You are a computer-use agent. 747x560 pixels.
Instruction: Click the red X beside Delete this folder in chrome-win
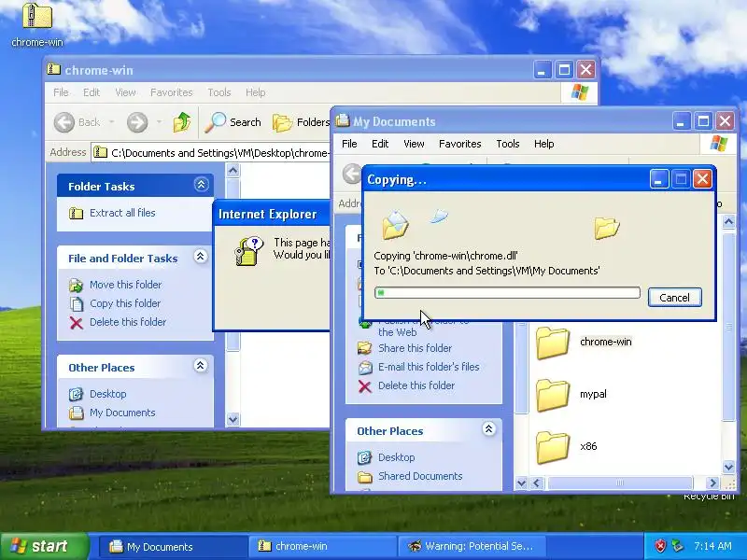coord(77,323)
